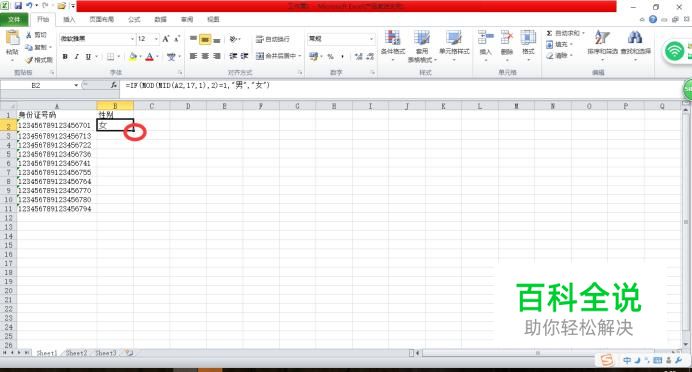
Task: Click the Open folder icon in quick access toolbar
Action: point(61,6)
